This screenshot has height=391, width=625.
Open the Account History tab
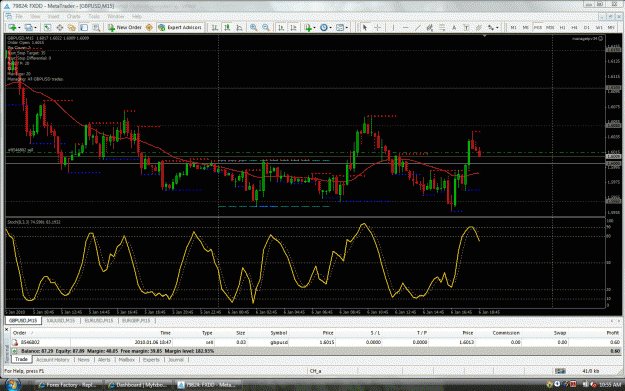click(53, 360)
